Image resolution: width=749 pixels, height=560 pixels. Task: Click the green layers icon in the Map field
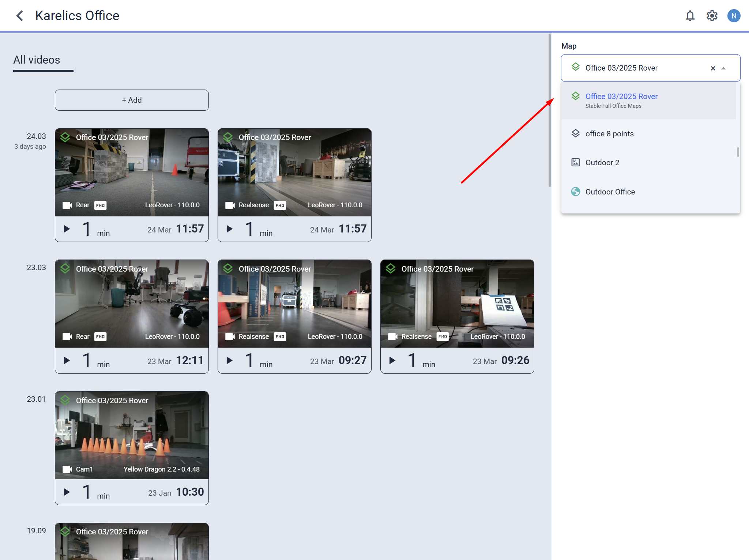coord(576,67)
